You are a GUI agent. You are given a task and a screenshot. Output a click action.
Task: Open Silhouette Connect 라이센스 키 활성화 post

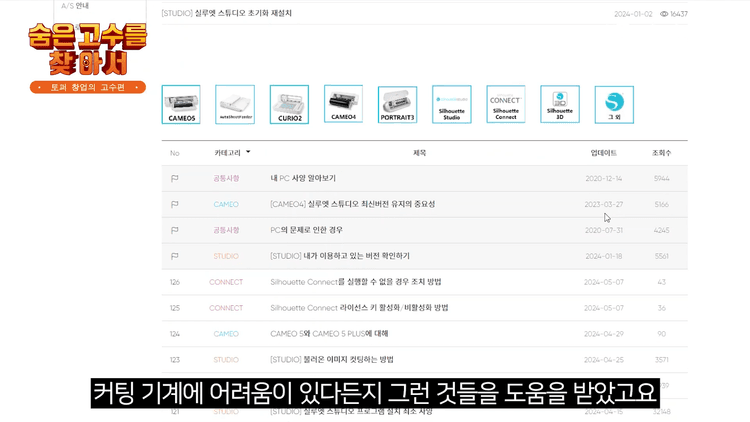pos(359,308)
